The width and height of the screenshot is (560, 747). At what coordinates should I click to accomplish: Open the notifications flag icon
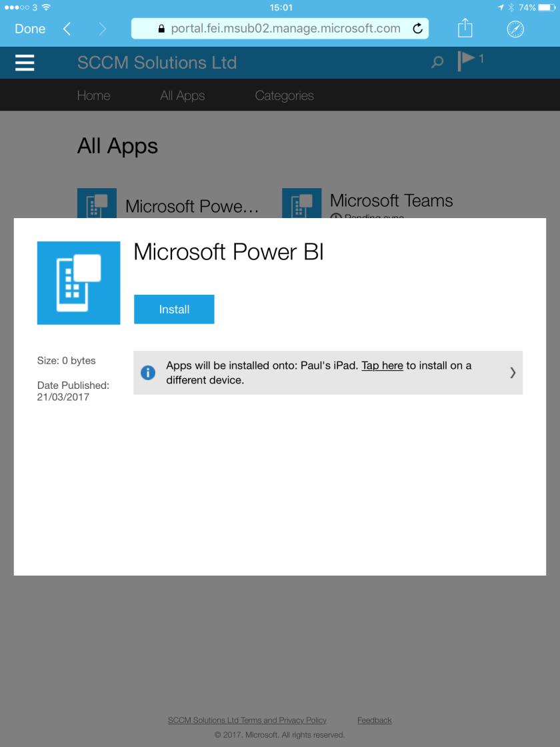point(467,61)
